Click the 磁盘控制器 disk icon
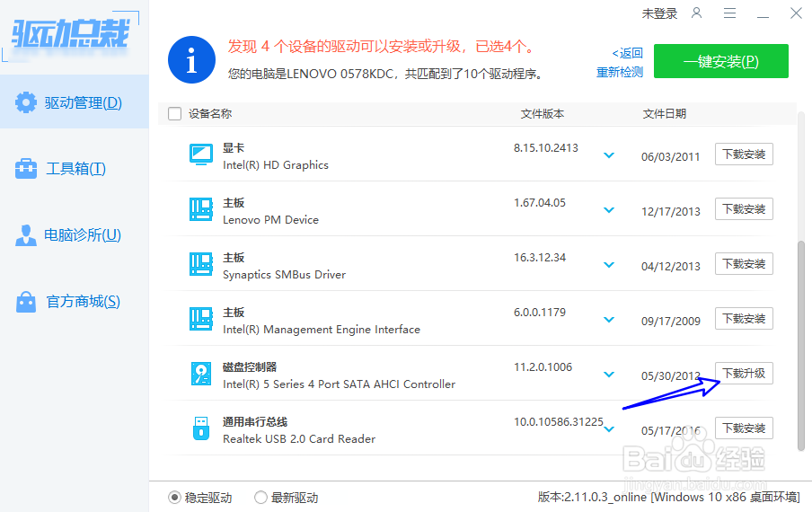Image resolution: width=812 pixels, height=512 pixels. (x=201, y=374)
